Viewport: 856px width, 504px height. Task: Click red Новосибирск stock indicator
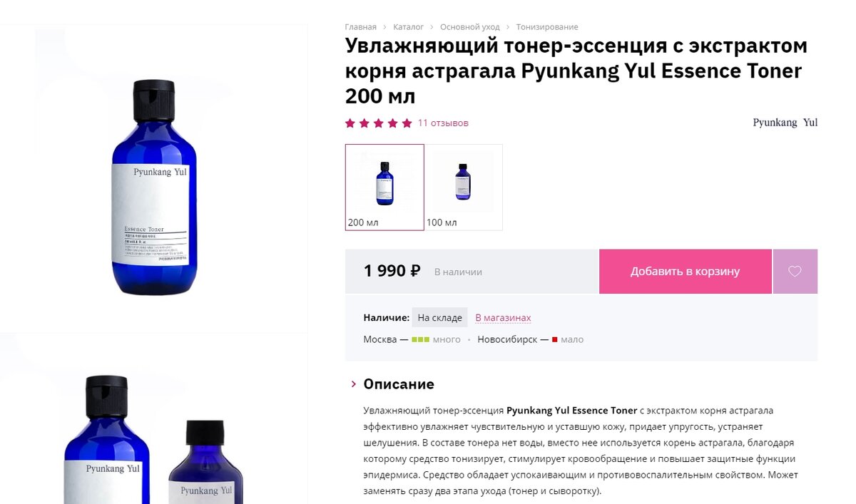554,339
